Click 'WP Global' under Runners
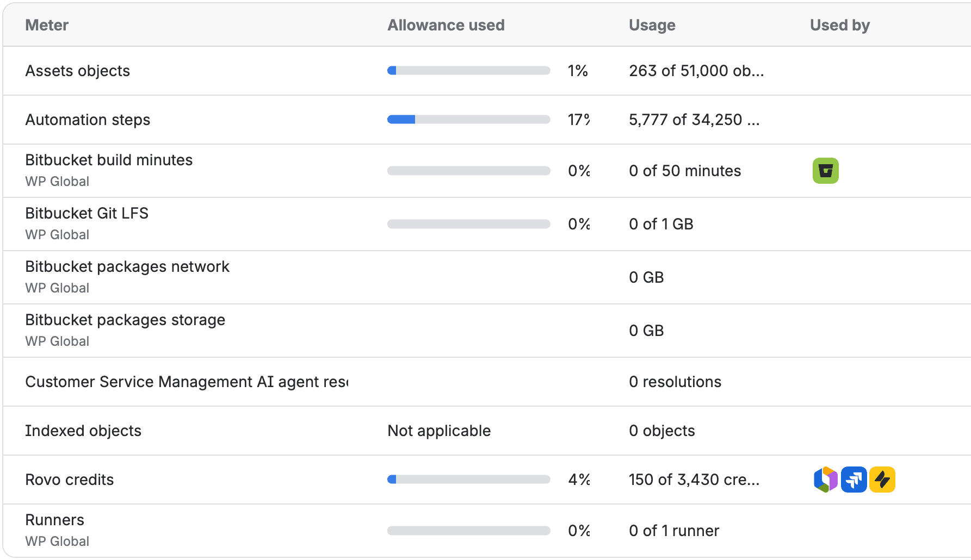Screen dimensions: 971x560 57,542
